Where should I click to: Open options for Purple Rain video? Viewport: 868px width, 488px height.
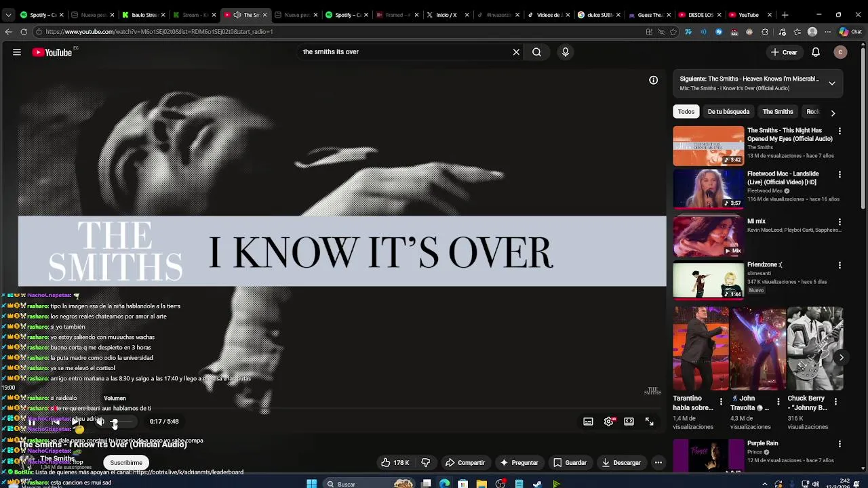(840, 444)
